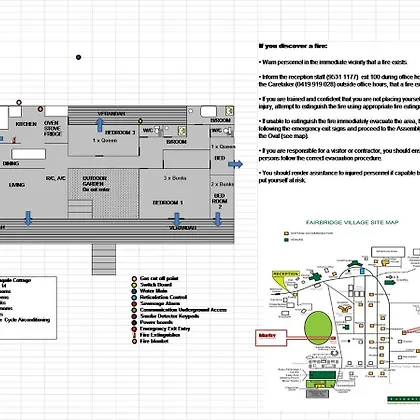Select the Gas cut off point legend circle
The width and height of the screenshot is (420, 420).
pyautogui.click(x=134, y=279)
